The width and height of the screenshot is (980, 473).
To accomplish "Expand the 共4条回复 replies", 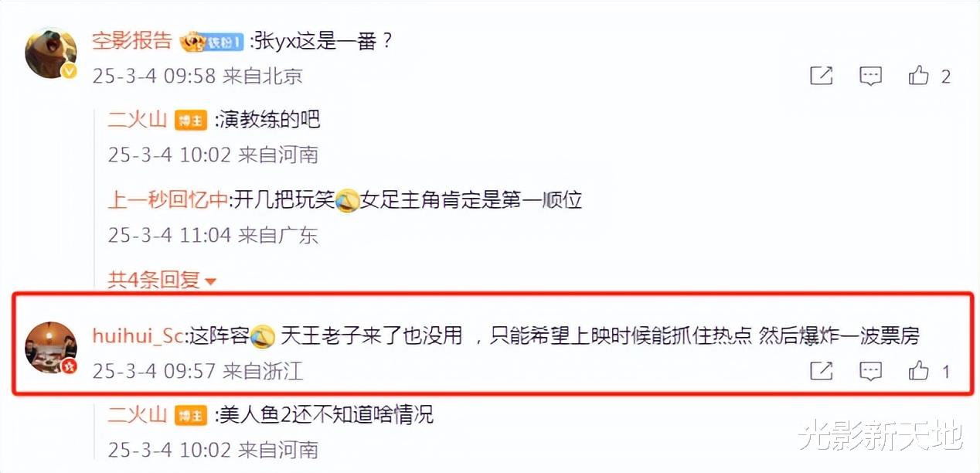I will coord(162,279).
